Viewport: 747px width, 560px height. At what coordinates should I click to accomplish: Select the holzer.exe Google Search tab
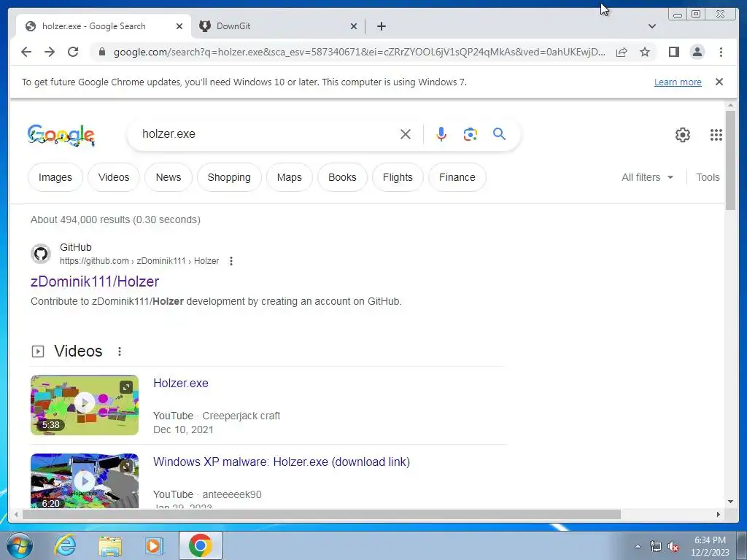(104, 26)
